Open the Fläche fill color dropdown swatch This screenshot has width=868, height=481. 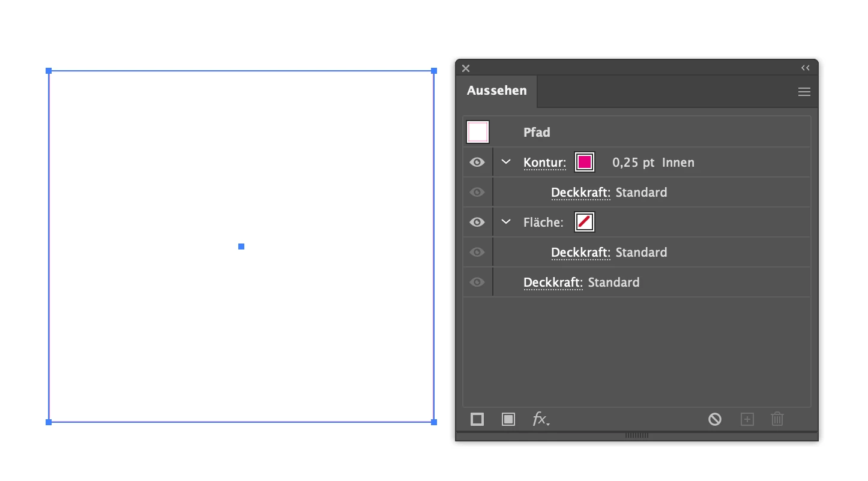click(585, 222)
